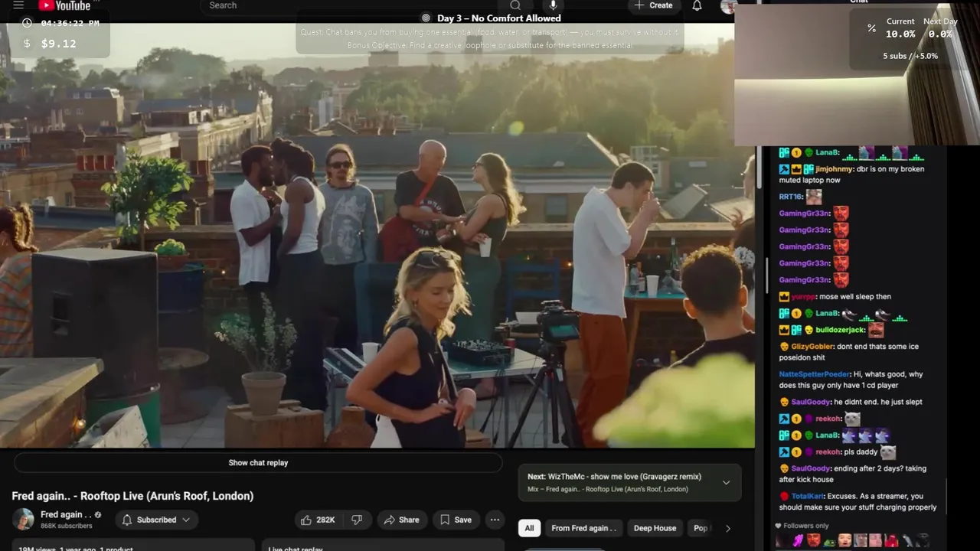980x551 pixels.
Task: Open YouTube notifications bell
Action: pyautogui.click(x=697, y=5)
